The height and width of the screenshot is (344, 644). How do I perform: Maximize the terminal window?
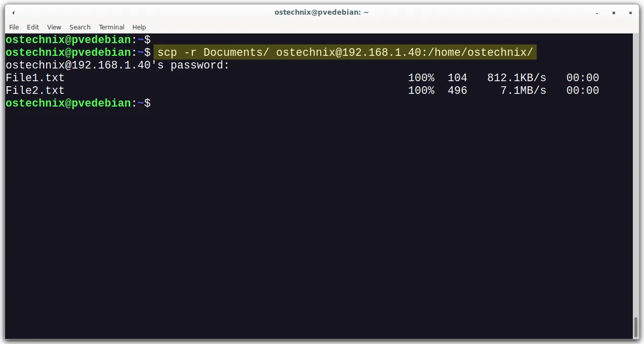coord(614,13)
